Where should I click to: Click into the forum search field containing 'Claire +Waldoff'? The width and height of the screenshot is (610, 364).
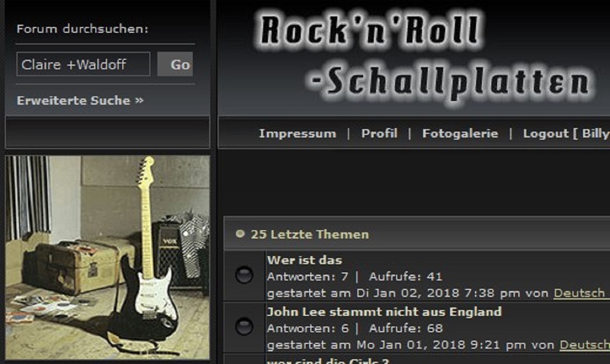(x=83, y=64)
